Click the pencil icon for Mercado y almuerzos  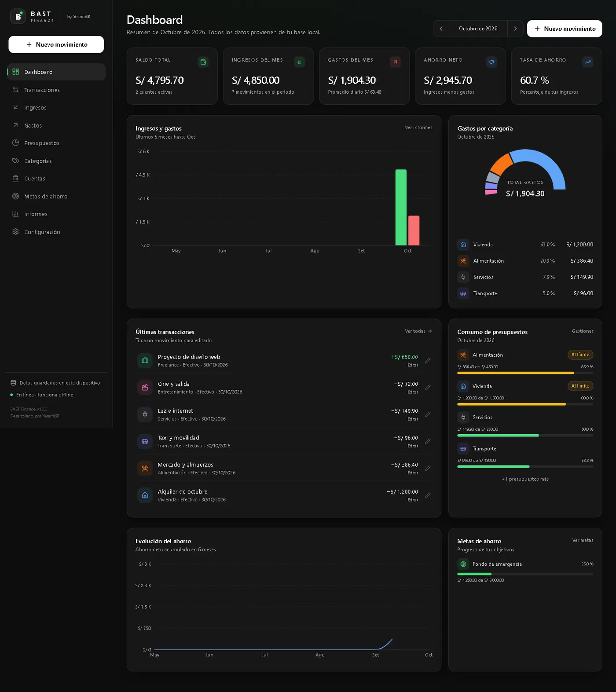[428, 468]
